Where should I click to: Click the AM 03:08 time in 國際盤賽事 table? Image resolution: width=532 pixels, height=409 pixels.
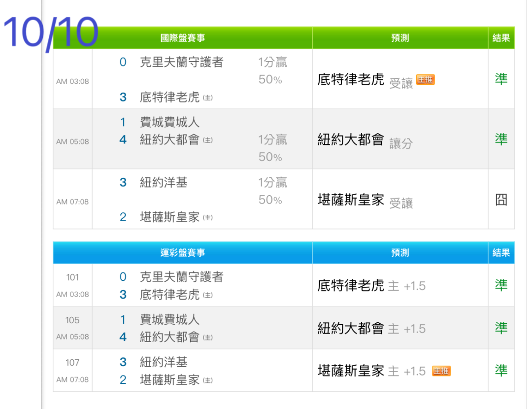pyautogui.click(x=72, y=81)
